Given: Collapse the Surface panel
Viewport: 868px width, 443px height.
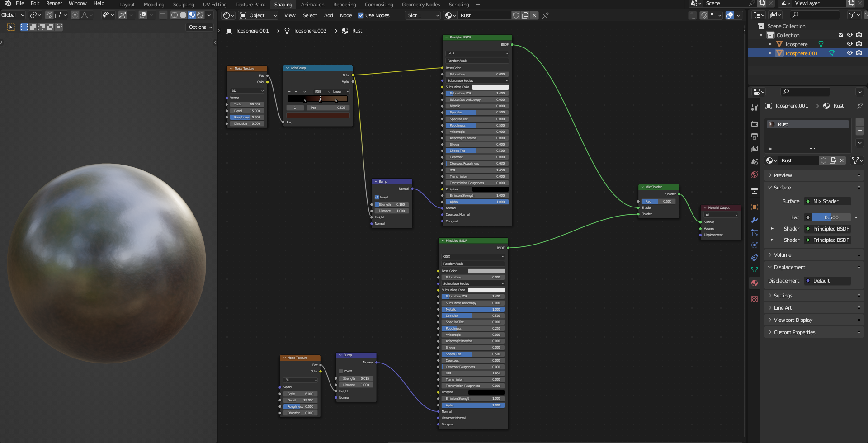Looking at the screenshot, I should pos(782,188).
